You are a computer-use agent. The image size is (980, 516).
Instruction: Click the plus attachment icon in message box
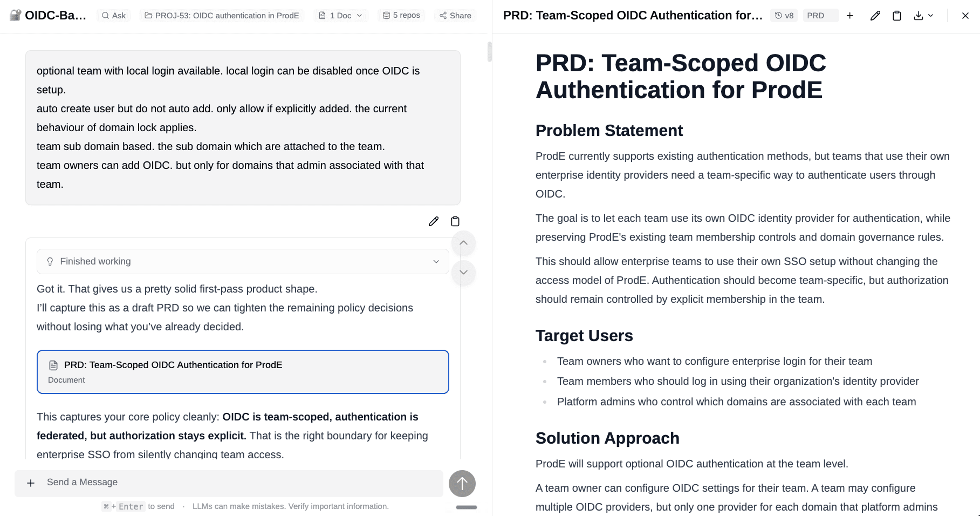31,483
